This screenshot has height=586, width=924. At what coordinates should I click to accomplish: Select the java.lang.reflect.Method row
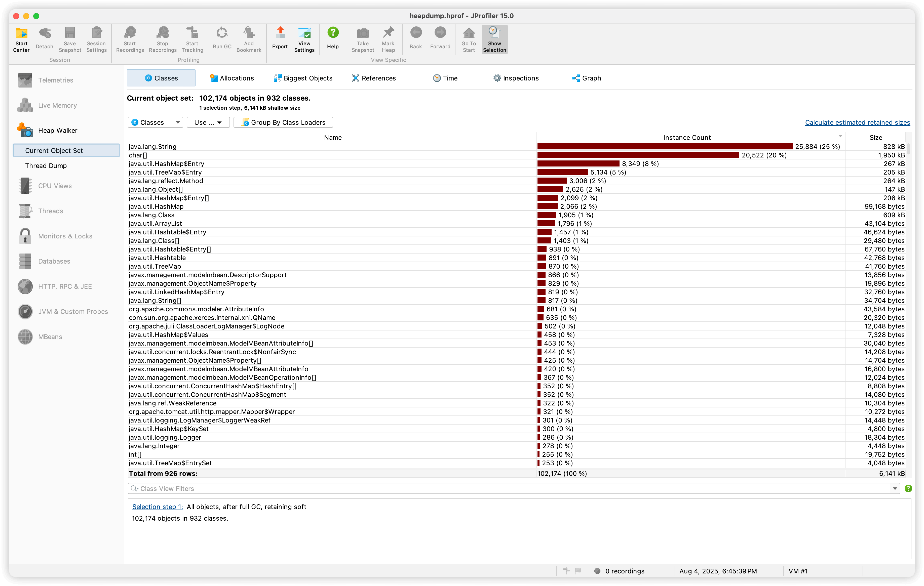(517, 181)
